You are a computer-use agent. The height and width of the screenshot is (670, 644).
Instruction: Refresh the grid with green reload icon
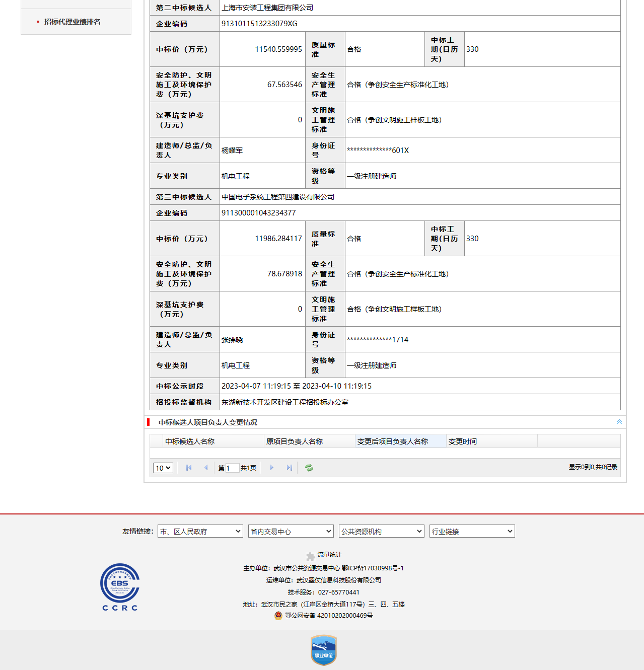[x=309, y=468]
